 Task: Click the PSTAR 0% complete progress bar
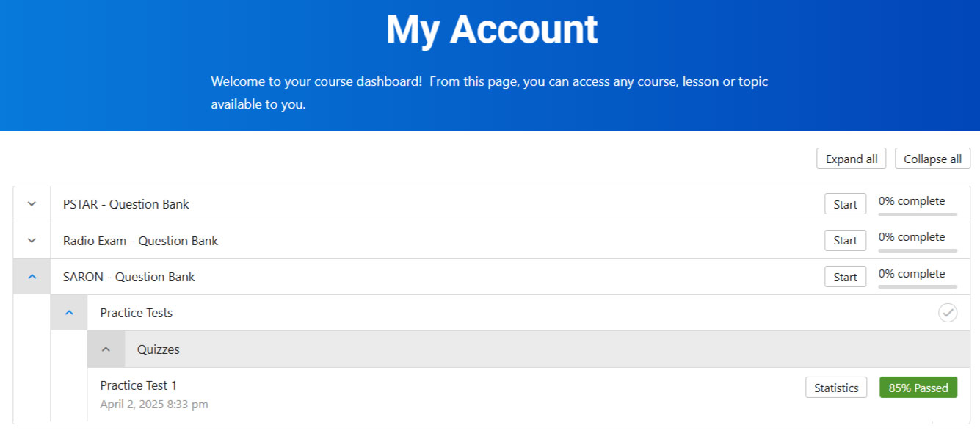point(918,214)
